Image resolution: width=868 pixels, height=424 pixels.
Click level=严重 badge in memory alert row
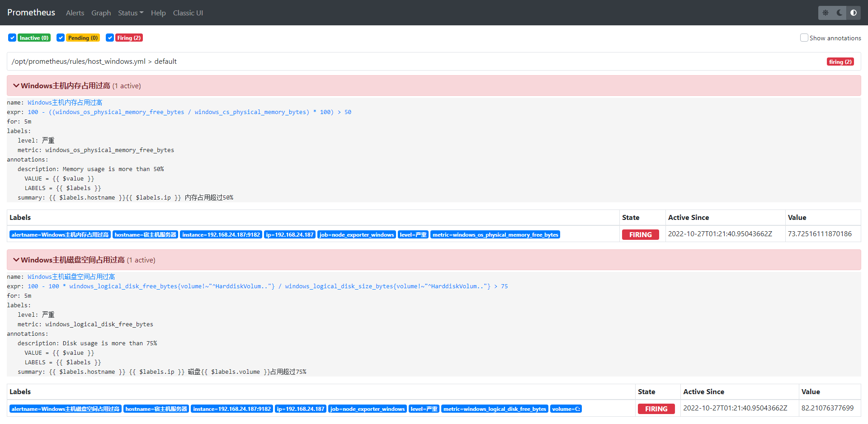coord(413,234)
